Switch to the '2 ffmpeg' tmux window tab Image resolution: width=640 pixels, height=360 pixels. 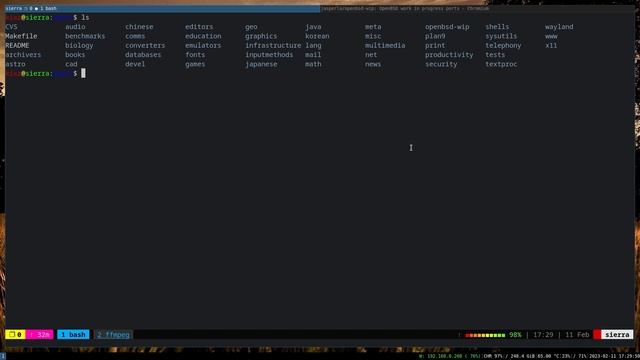tap(113, 335)
